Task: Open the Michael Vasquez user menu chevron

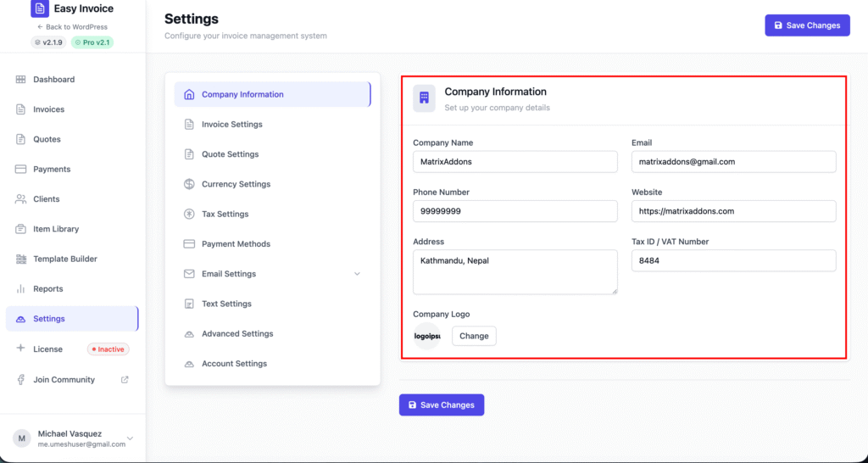Action: [x=130, y=438]
